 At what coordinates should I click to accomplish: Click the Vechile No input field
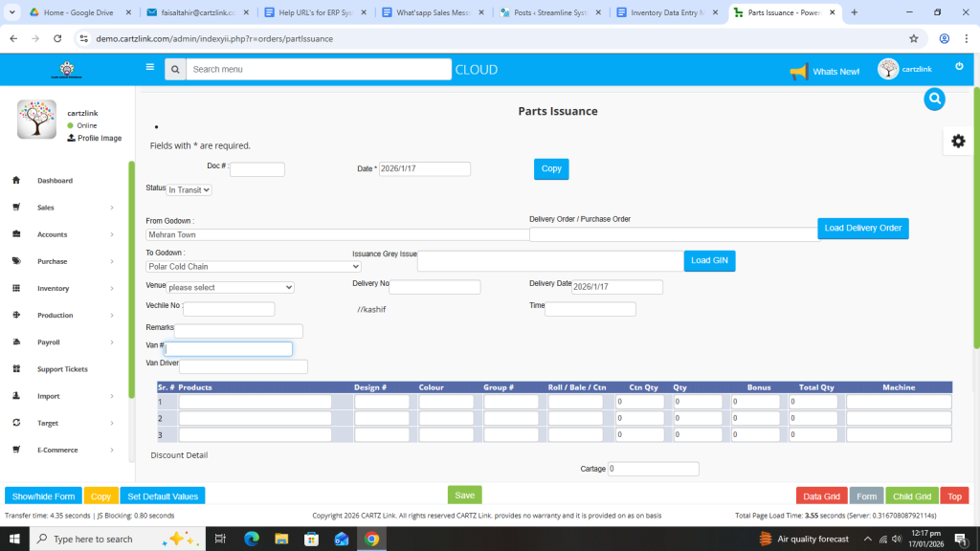229,309
